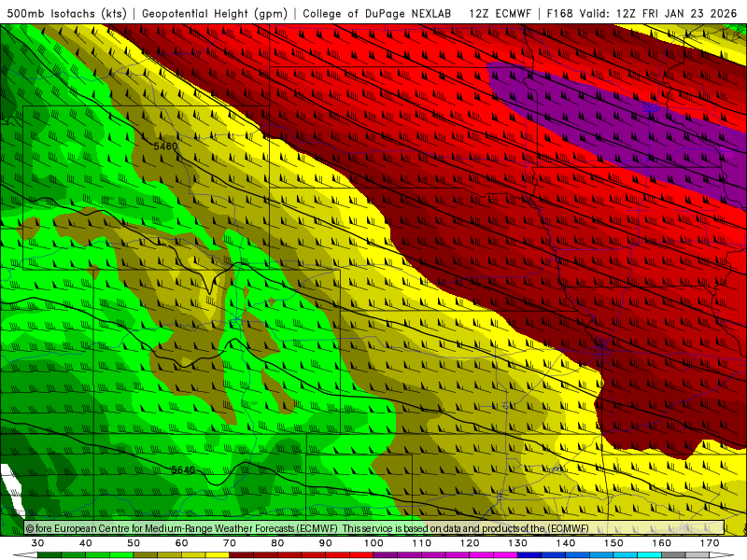Click the 5640 height contour label
This screenshot has height=560, width=747.
[183, 470]
